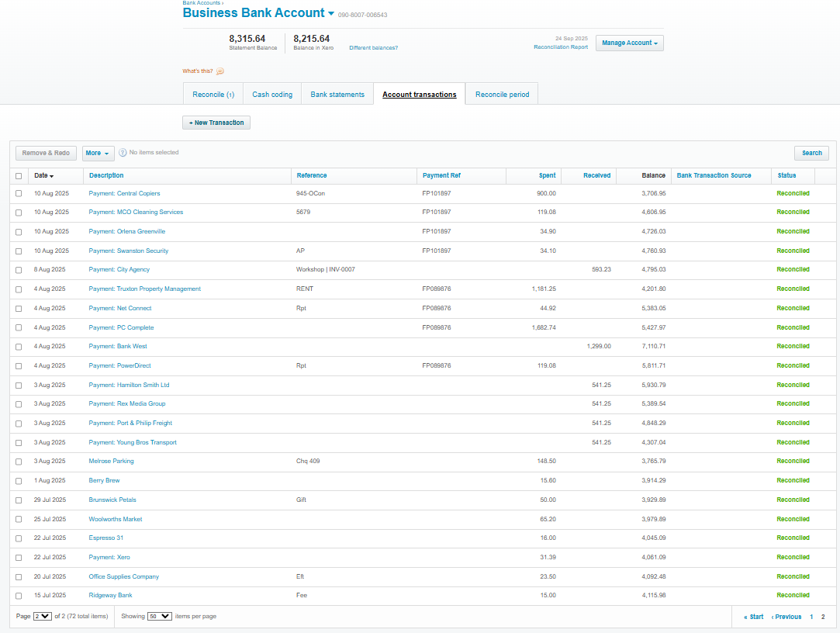Screen dimensions: 840x633
Task: Switch to the Bank statements tab
Action: point(337,95)
